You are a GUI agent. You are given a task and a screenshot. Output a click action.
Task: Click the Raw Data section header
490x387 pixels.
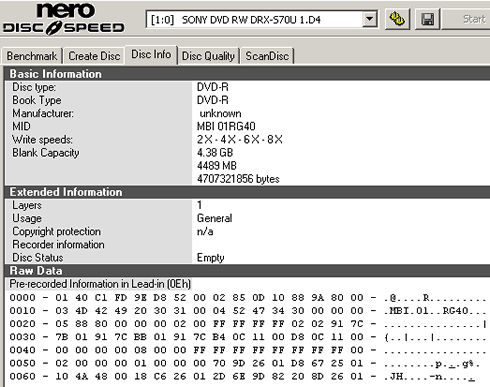pos(247,271)
